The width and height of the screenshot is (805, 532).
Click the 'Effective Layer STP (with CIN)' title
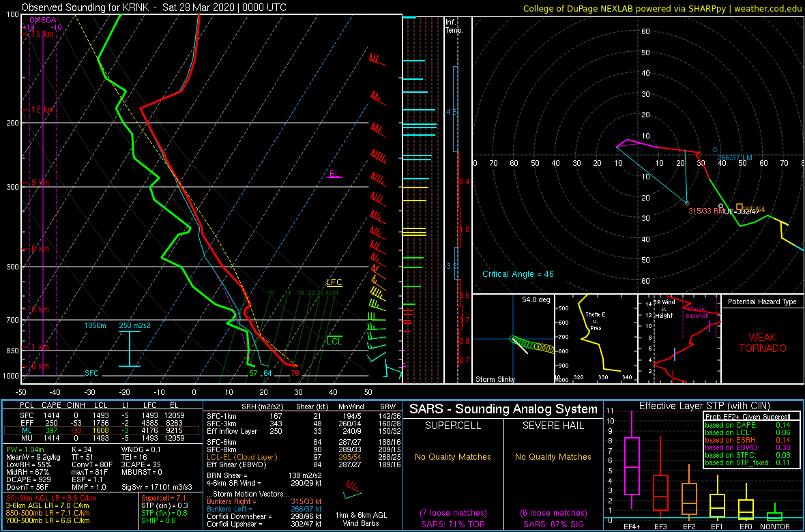tap(703, 406)
